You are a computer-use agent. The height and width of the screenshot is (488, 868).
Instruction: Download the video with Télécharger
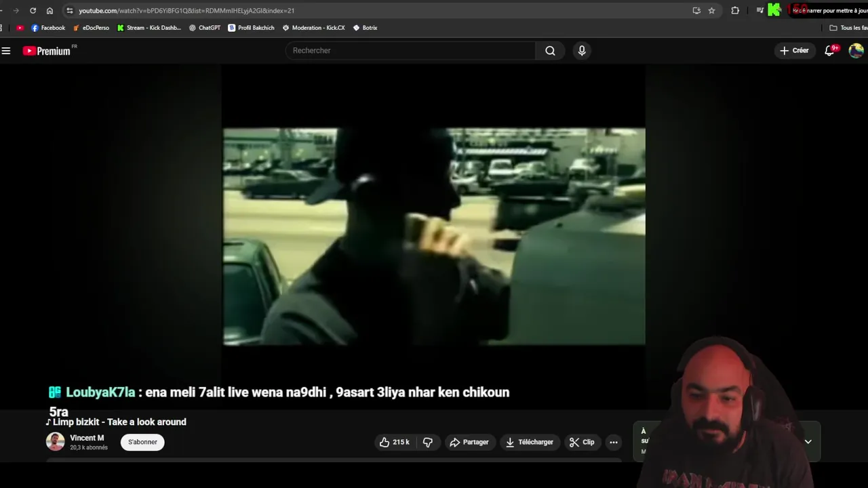point(530,442)
